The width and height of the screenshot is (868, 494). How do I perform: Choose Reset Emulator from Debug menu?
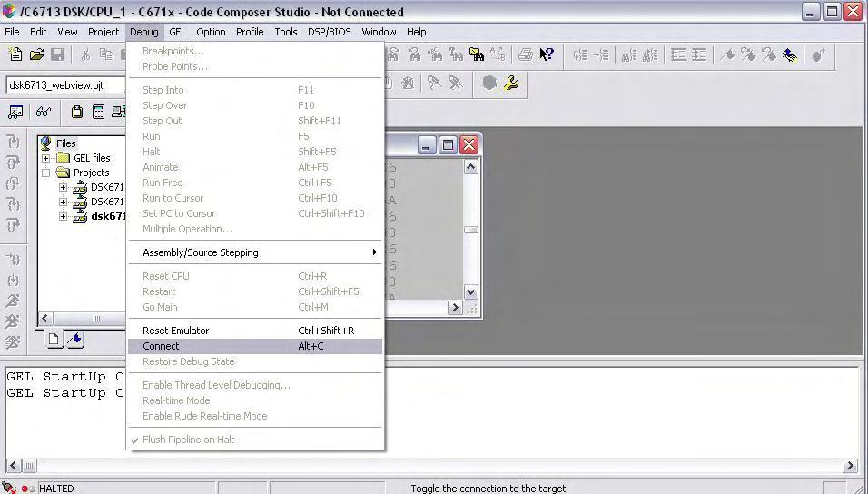(x=255, y=331)
